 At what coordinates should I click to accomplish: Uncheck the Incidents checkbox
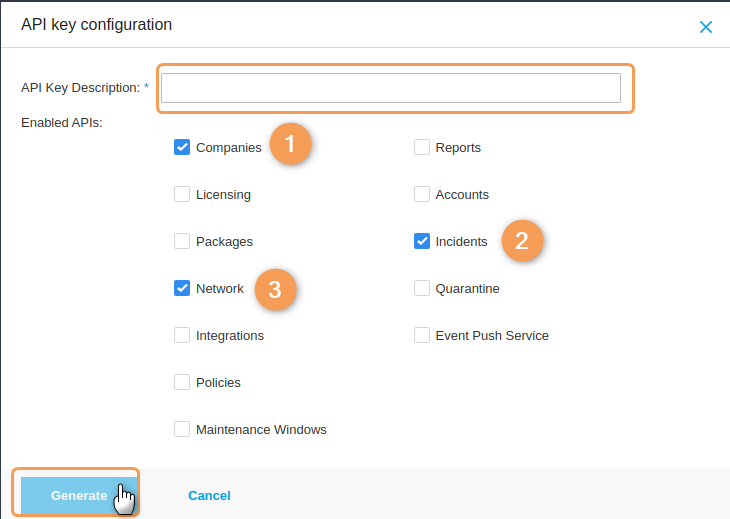(x=422, y=241)
